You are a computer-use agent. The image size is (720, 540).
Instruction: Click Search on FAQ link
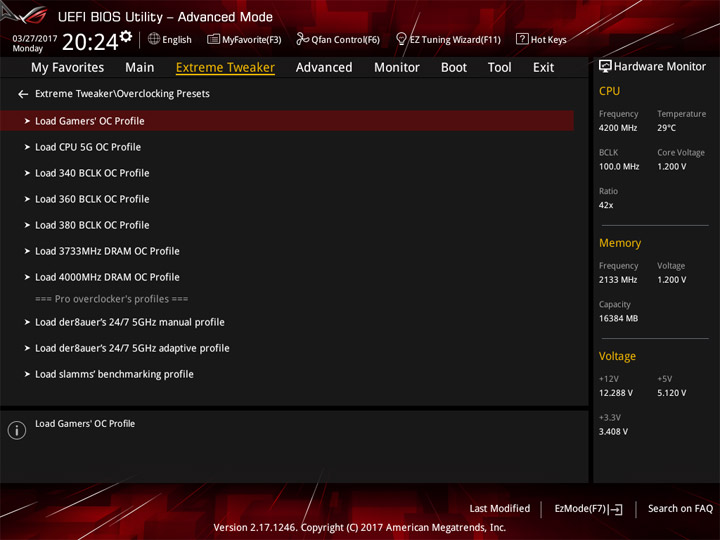pos(680,509)
